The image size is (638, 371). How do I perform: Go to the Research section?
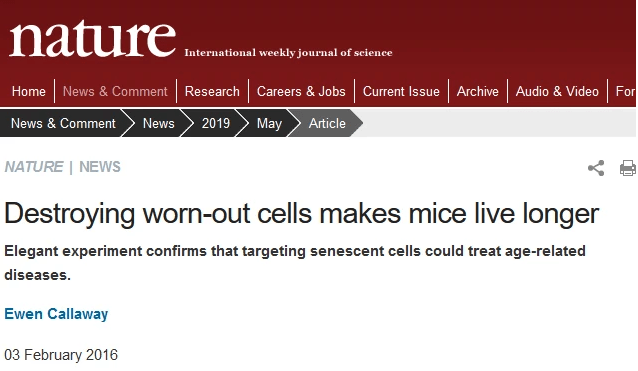click(212, 91)
